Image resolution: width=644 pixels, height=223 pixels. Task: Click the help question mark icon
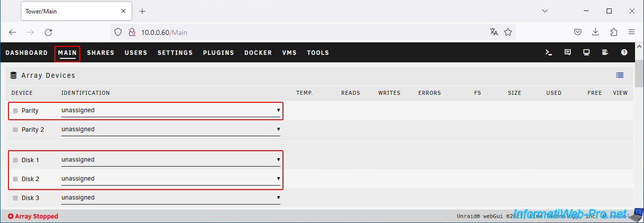[x=624, y=52]
